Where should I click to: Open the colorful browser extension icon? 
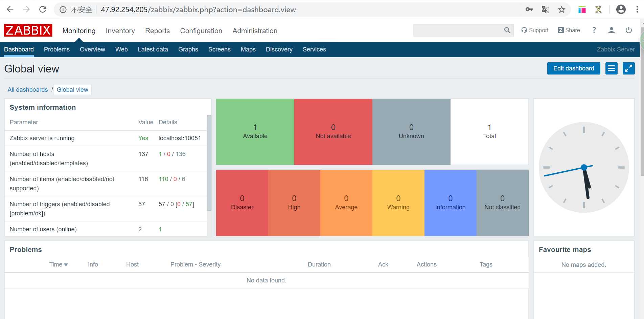(x=582, y=9)
